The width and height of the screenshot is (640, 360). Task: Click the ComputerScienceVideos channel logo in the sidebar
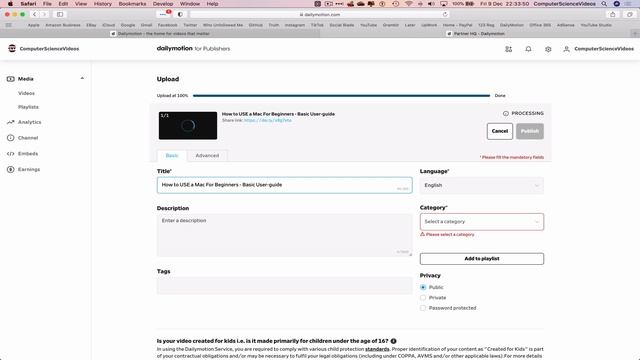[12, 48]
